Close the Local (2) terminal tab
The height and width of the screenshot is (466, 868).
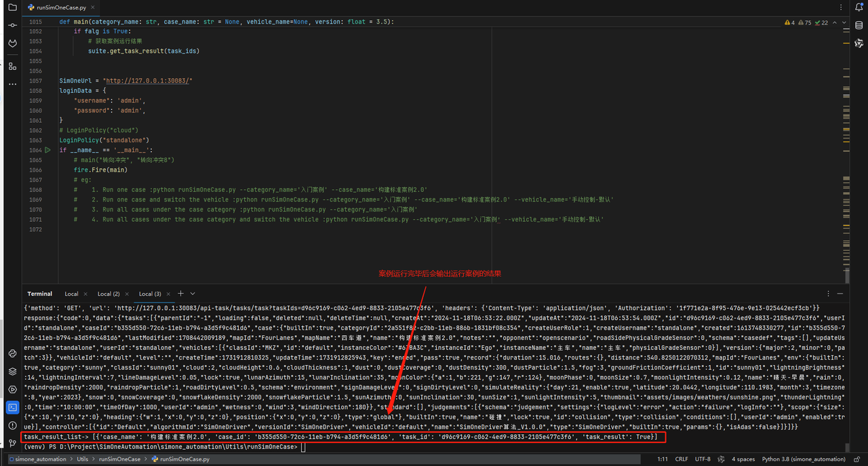click(x=127, y=294)
